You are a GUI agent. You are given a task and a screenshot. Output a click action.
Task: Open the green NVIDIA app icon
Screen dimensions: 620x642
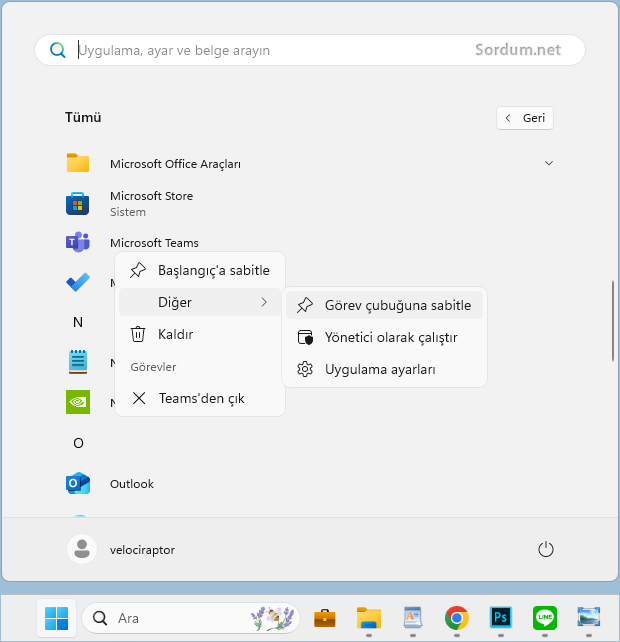click(78, 402)
